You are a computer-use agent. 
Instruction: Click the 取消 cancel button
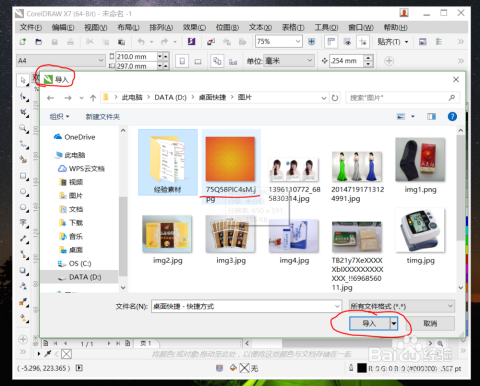430,323
